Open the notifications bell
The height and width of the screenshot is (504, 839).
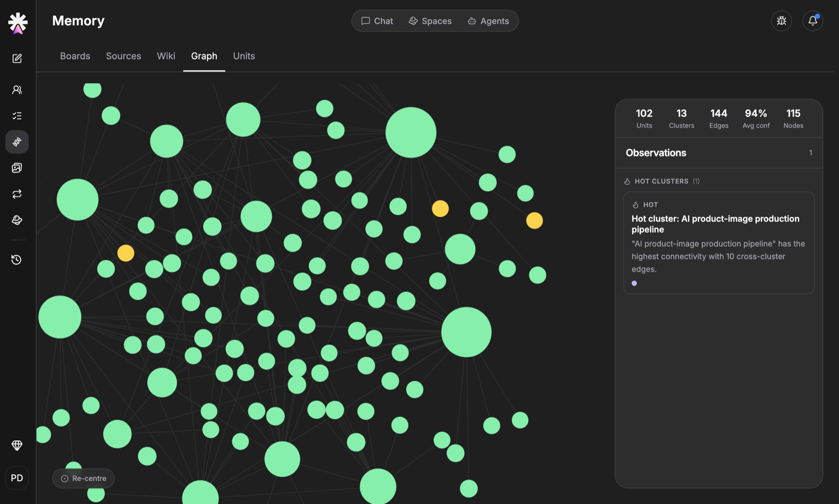click(x=813, y=21)
